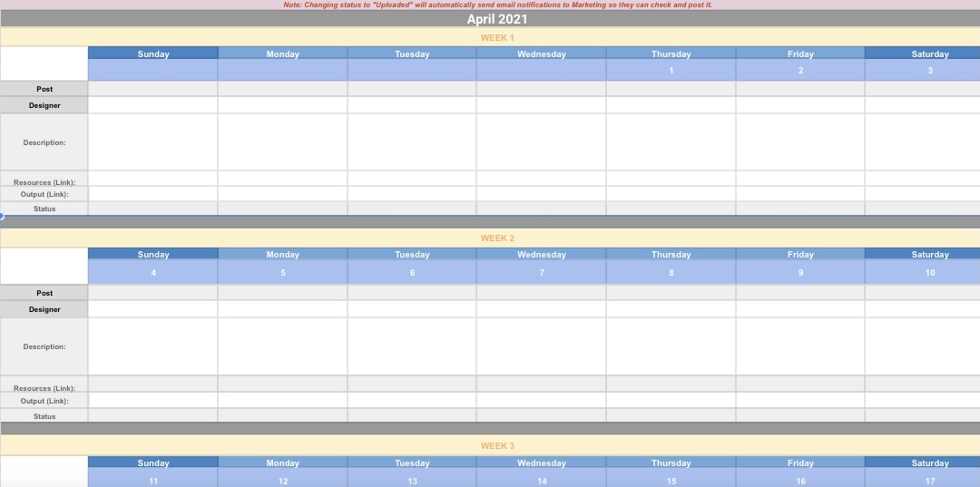
Task: Select the Week 2 Post row label
Action: pos(44,293)
